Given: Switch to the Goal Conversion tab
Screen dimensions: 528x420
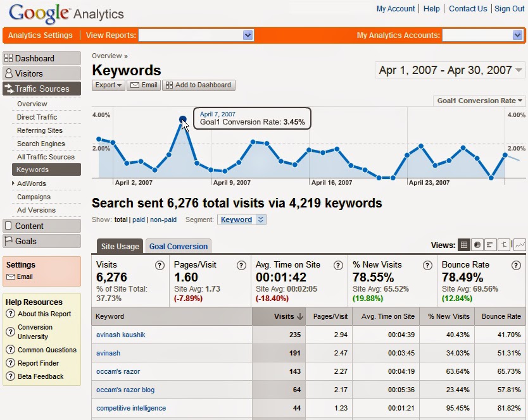Looking at the screenshot, I should pyautogui.click(x=179, y=246).
